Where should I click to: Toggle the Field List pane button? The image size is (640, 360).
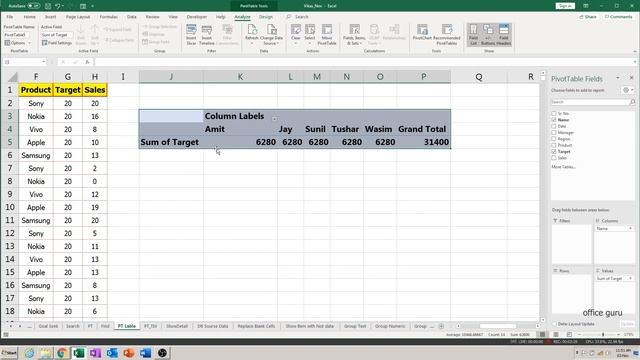pos(473,34)
